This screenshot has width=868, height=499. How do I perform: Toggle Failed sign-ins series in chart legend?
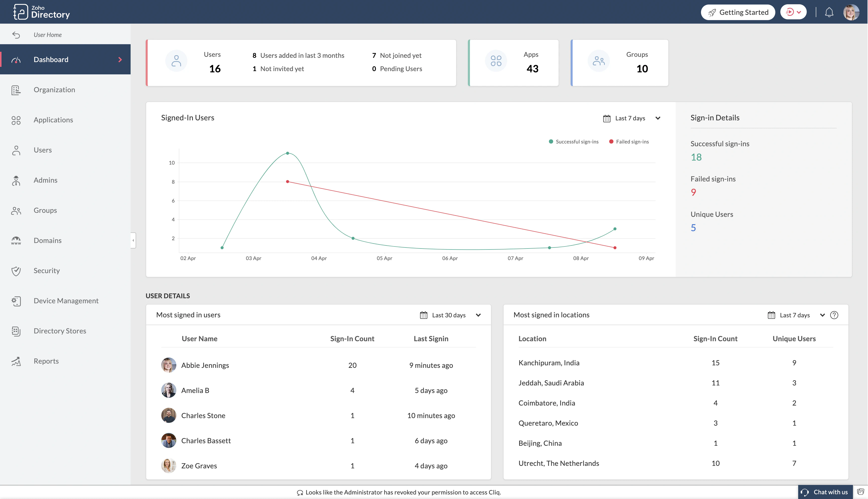tap(629, 141)
